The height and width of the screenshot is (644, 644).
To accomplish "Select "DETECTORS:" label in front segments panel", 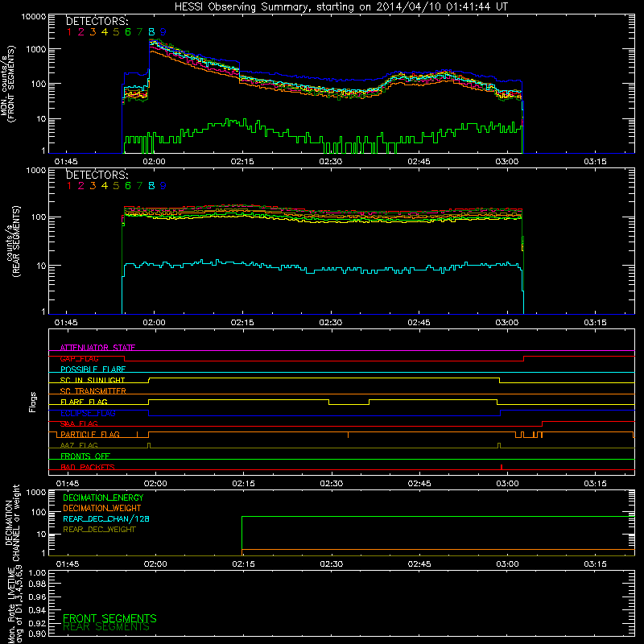I will pos(97,21).
